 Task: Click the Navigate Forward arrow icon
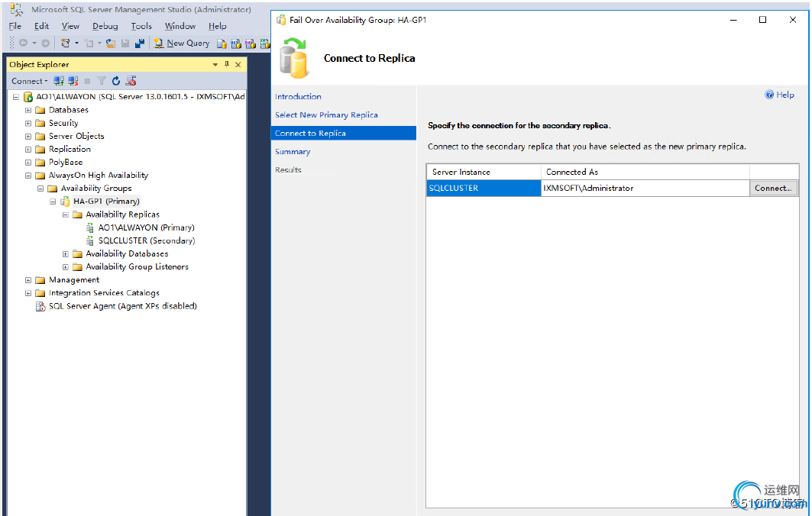pyautogui.click(x=46, y=43)
